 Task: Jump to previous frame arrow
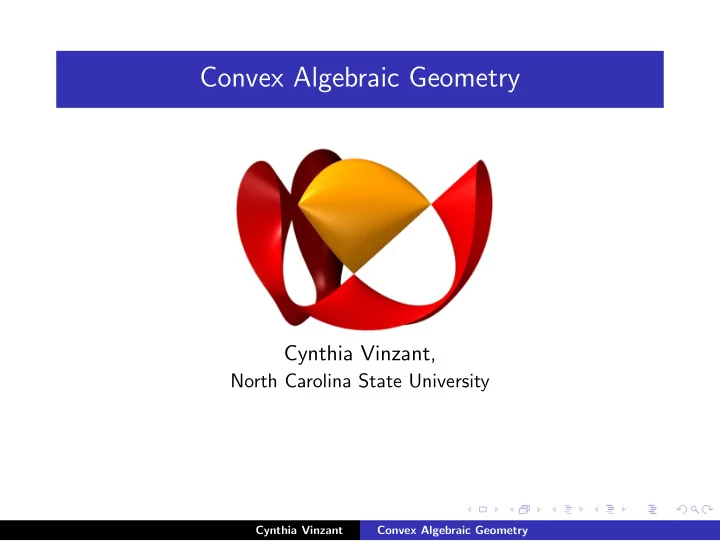click(x=512, y=509)
